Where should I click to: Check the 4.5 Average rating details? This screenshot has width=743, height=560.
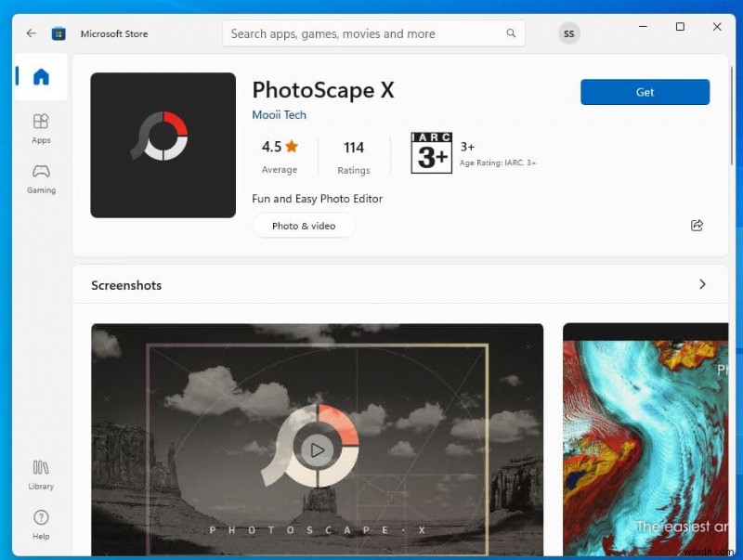click(x=279, y=155)
